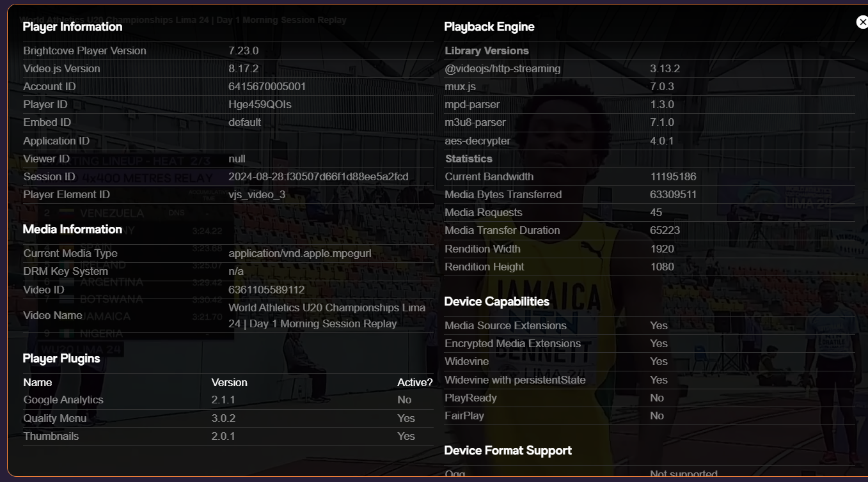Select the aes-decrypter version 4.0.1
868x482 pixels.
pos(662,141)
